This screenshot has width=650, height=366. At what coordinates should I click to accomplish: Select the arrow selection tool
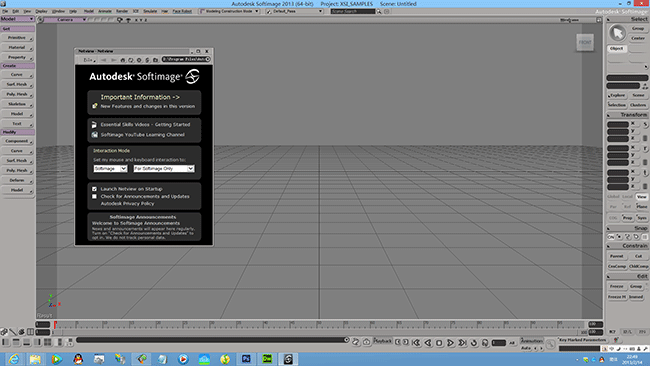(617, 33)
